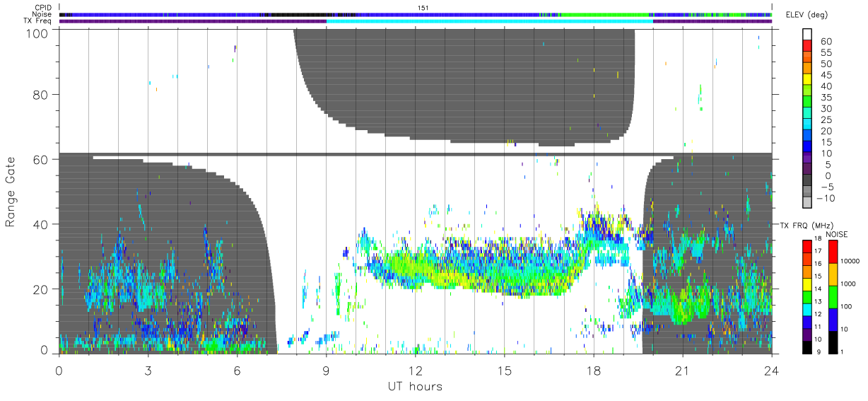Image resolution: width=868 pixels, height=401 pixels.
Task: Click the 20 tick label on Range Gate axis
Action: pyautogui.click(x=41, y=289)
